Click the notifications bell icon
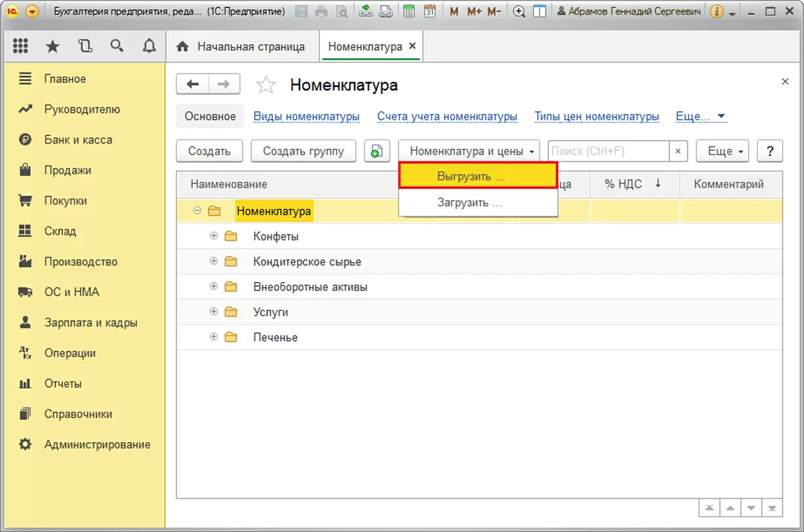The height and width of the screenshot is (532, 804). (149, 46)
